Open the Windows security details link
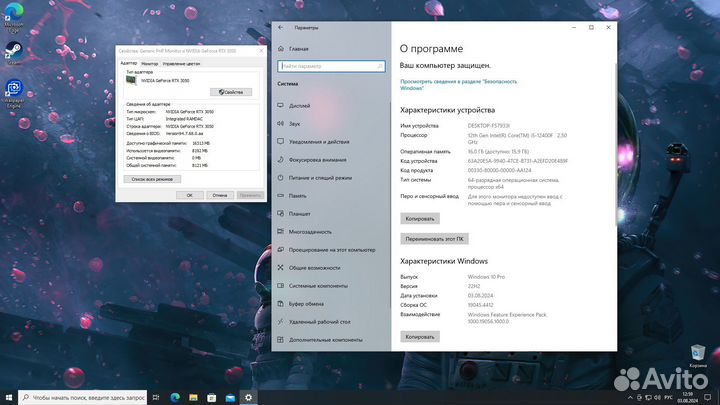720x405 pixels. [458, 84]
